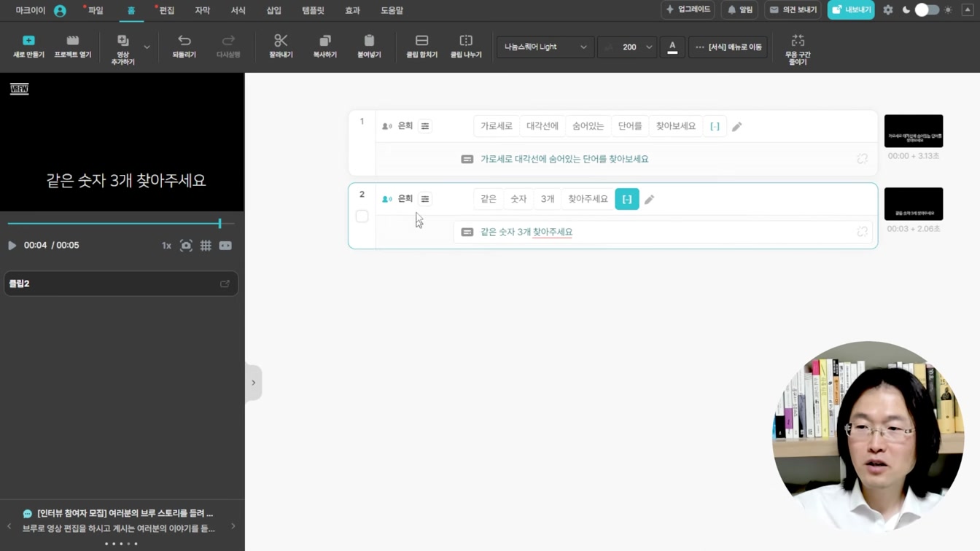The image size is (980, 551).
Task: Click the user profile avatar icon
Action: 60,11
